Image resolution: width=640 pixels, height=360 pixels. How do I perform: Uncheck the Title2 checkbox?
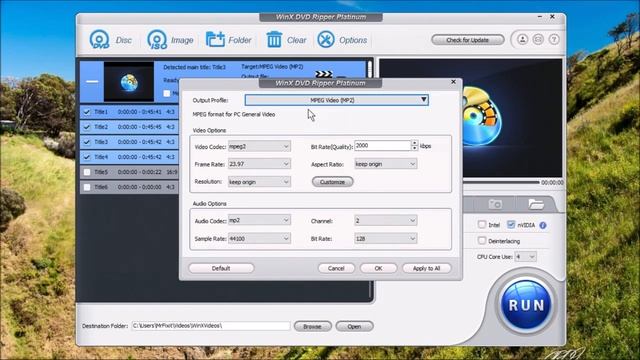pos(87,127)
